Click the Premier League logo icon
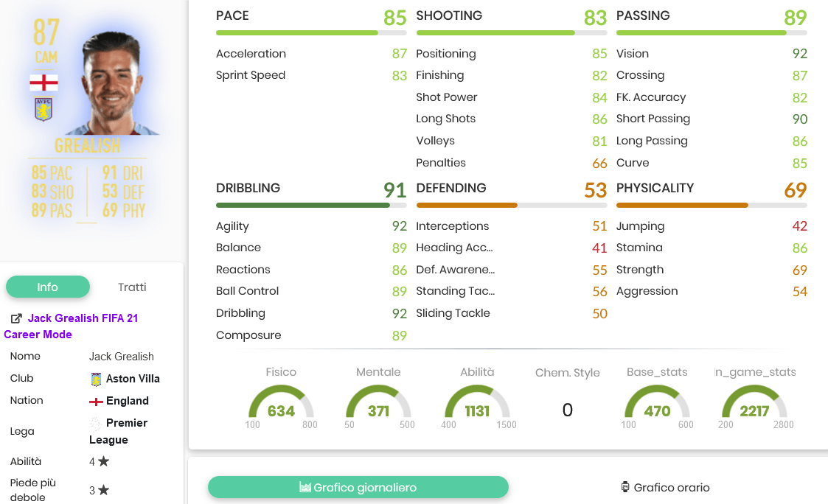 (96, 423)
